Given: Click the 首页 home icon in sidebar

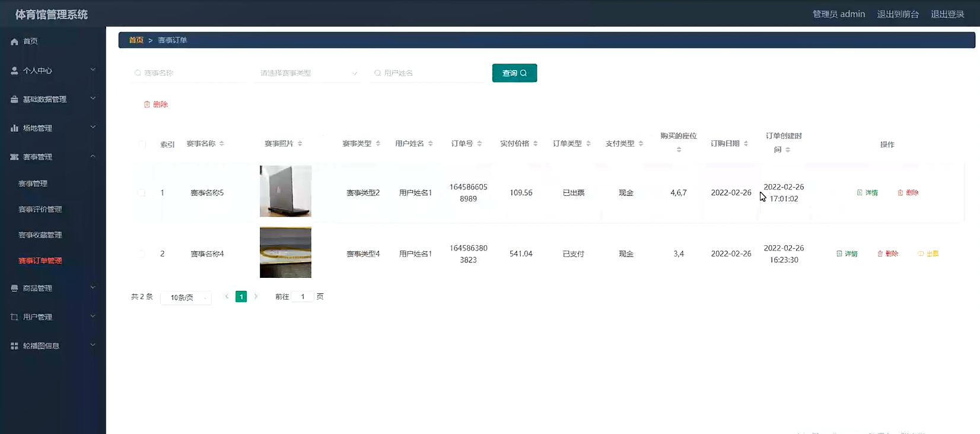Looking at the screenshot, I should tap(14, 42).
